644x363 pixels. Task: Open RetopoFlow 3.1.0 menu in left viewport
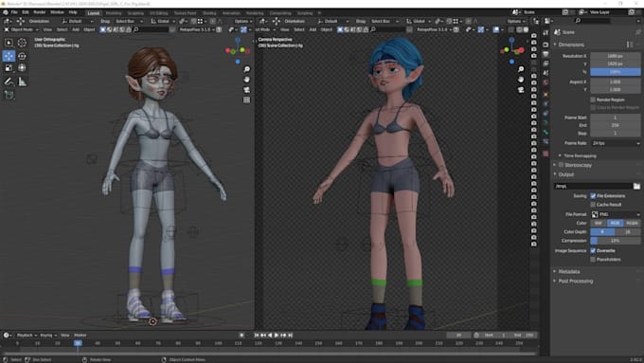tap(197, 29)
